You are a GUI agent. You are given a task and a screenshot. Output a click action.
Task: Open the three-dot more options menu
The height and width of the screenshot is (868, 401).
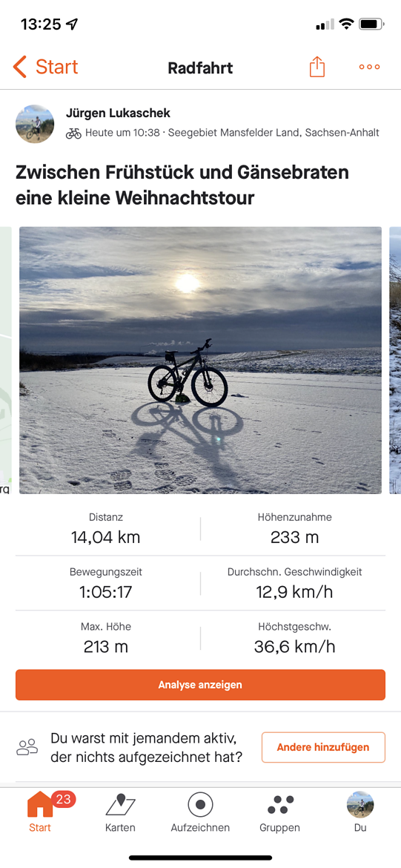click(369, 67)
